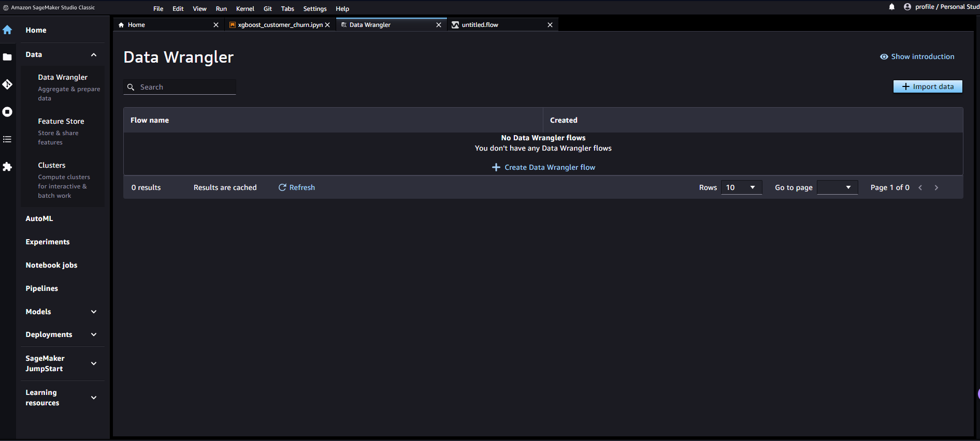Click the plus icon for Create flow
This screenshot has width=980, height=441.
496,167
